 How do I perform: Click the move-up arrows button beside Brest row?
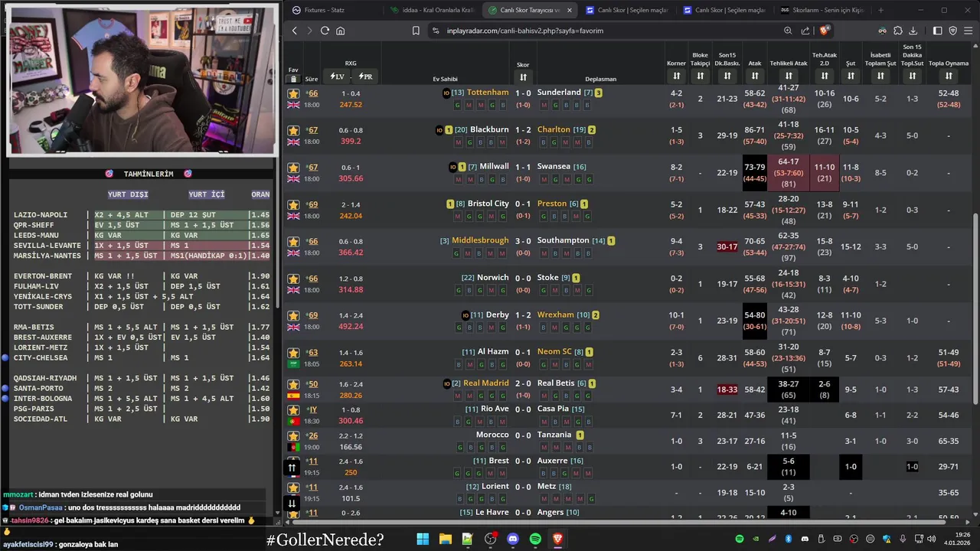point(292,468)
